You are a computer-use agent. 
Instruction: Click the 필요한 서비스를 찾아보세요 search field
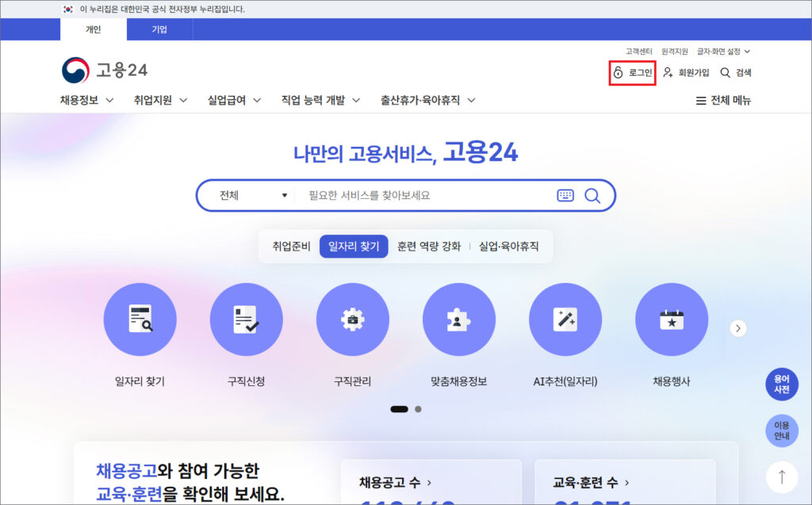[424, 195]
